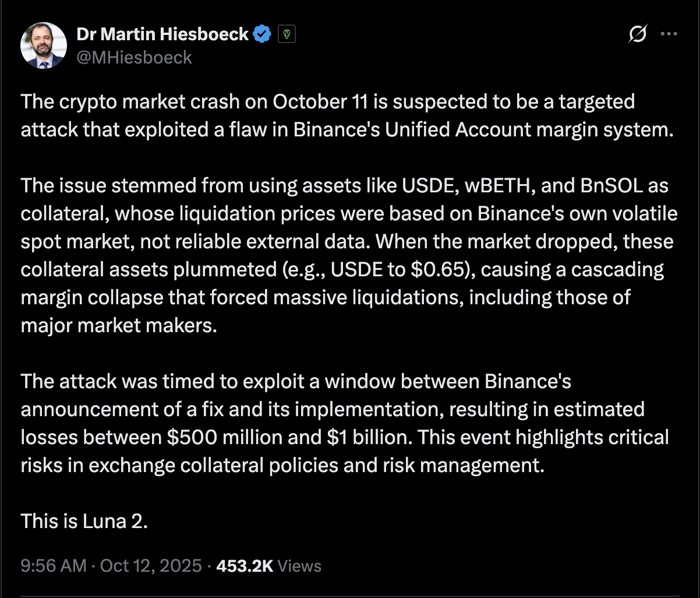Image resolution: width=700 pixels, height=598 pixels.
Task: Click the 9:56 AM timestamp
Action: click(x=53, y=565)
